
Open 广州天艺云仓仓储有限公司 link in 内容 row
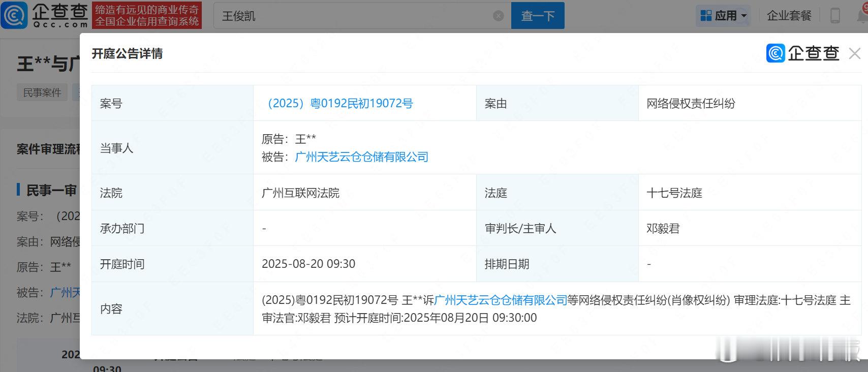(x=501, y=300)
